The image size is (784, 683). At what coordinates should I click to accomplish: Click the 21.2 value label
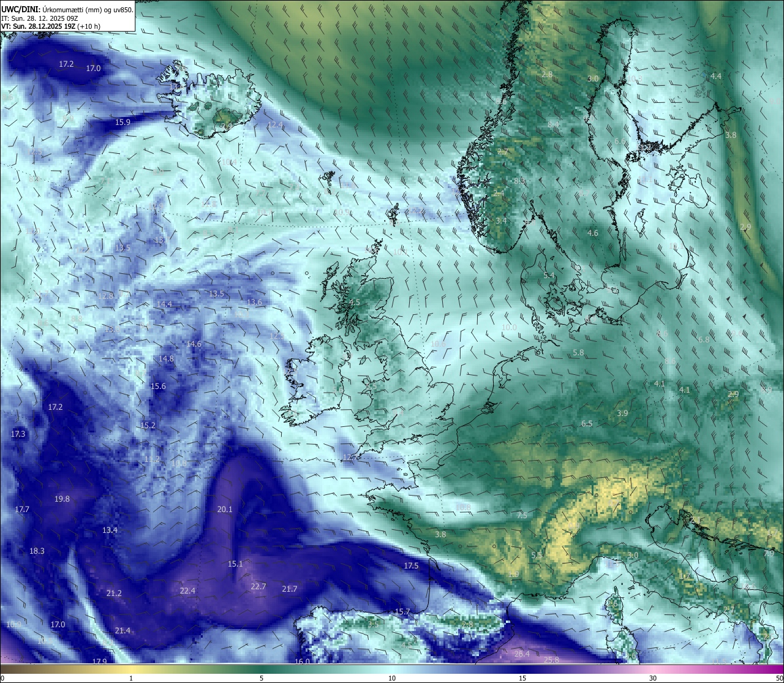pos(114,593)
